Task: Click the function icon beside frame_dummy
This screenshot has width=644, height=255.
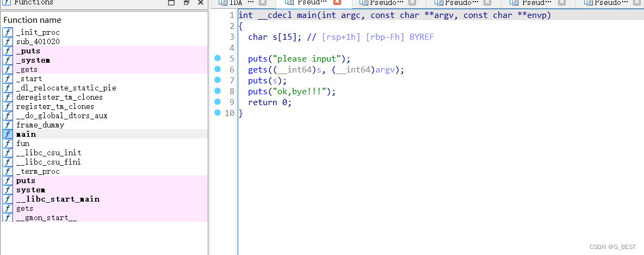Action: coord(8,125)
